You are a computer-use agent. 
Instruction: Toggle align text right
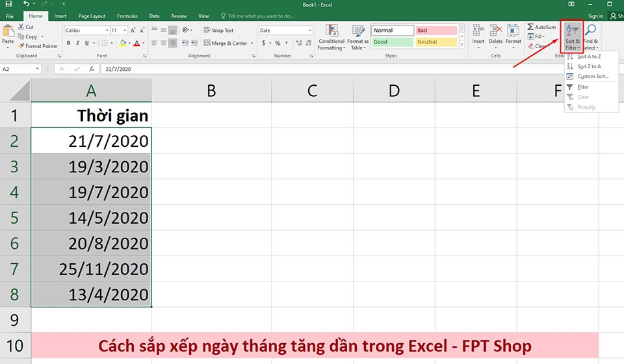[x=172, y=43]
